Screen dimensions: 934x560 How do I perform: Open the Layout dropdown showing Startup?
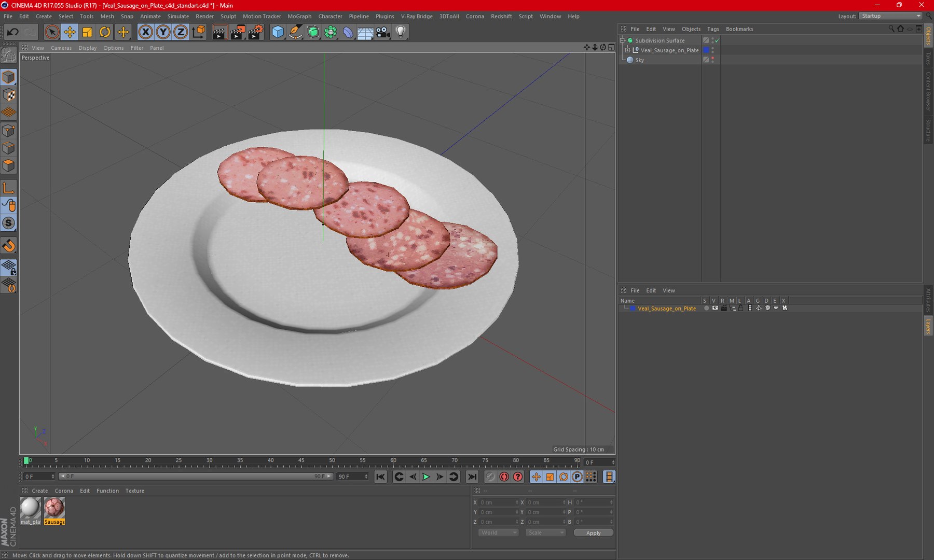point(890,16)
